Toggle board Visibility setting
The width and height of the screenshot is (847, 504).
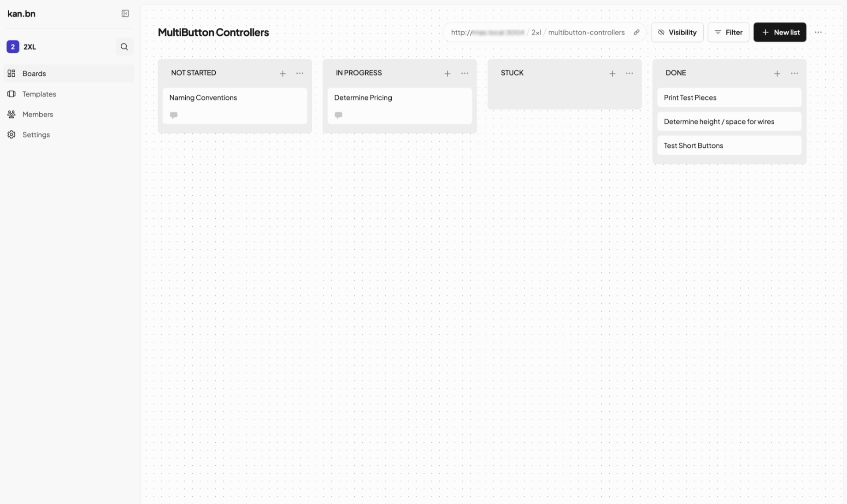(677, 32)
